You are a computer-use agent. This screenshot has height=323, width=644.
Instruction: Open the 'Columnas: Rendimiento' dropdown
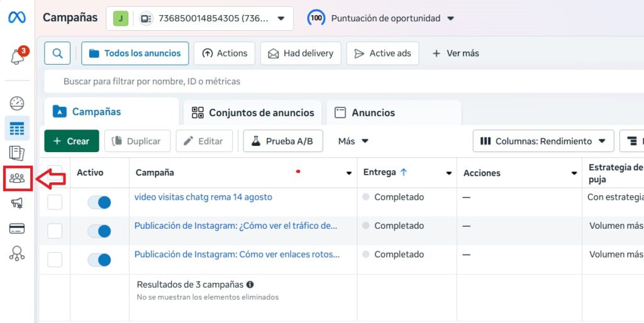543,141
